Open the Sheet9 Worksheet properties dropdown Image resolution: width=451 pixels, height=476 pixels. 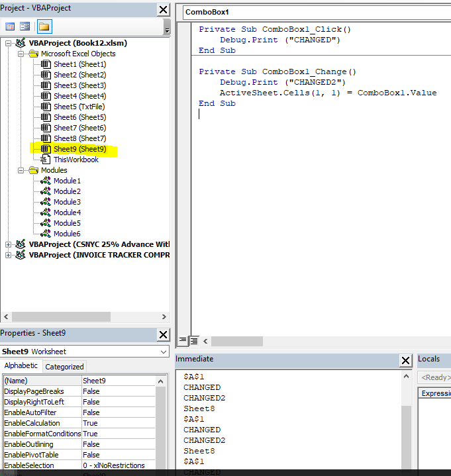(164, 352)
